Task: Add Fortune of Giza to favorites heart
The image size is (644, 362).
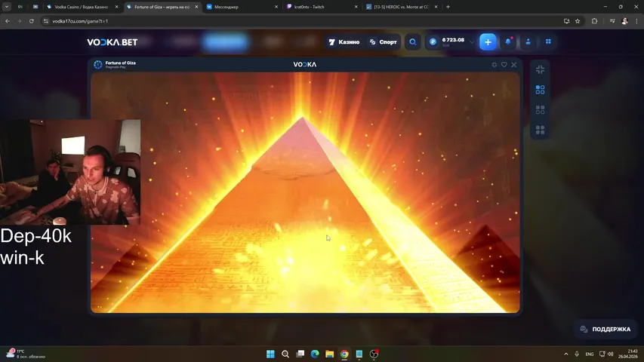Action: (x=504, y=64)
